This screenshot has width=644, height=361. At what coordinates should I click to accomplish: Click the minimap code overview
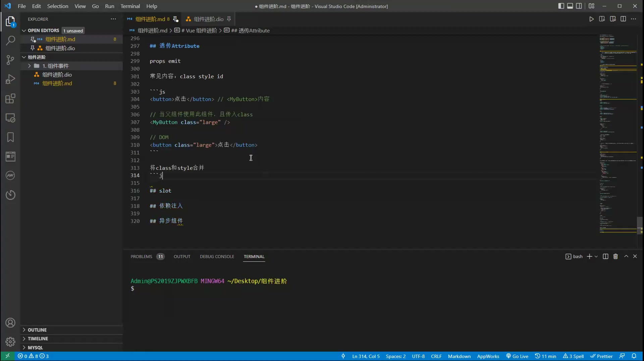click(x=618, y=134)
